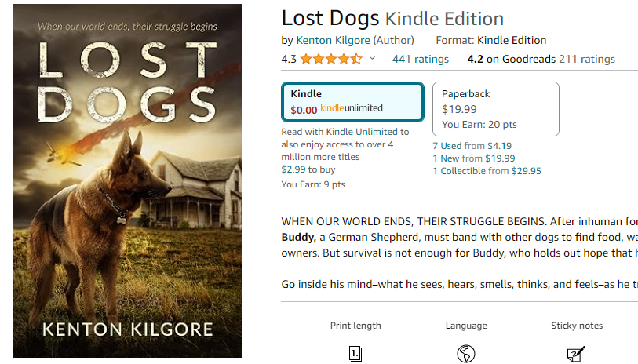Click the 4.3 rating number

click(x=289, y=59)
